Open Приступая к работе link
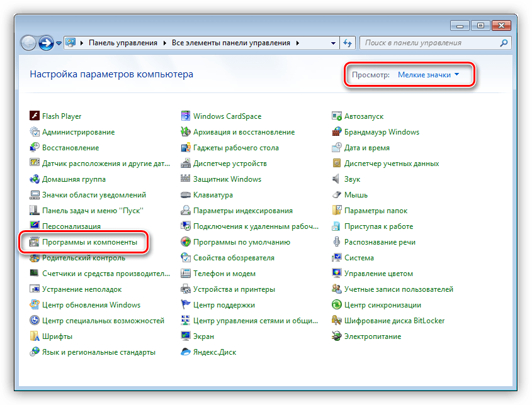The image size is (532, 405). click(x=378, y=226)
